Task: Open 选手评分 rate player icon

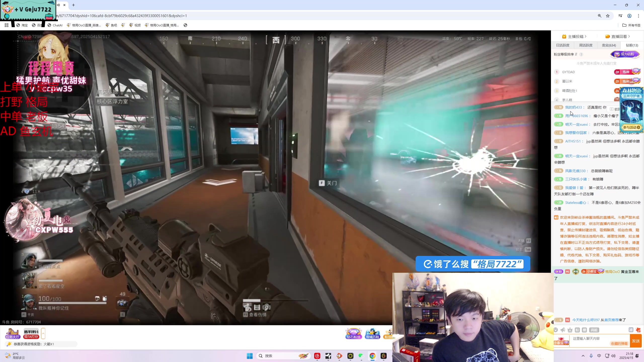Action: [31, 334]
